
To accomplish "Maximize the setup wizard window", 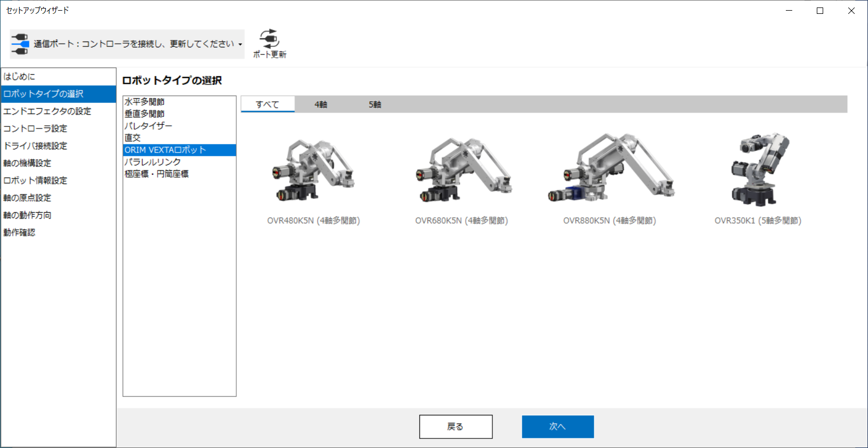I will click(820, 11).
